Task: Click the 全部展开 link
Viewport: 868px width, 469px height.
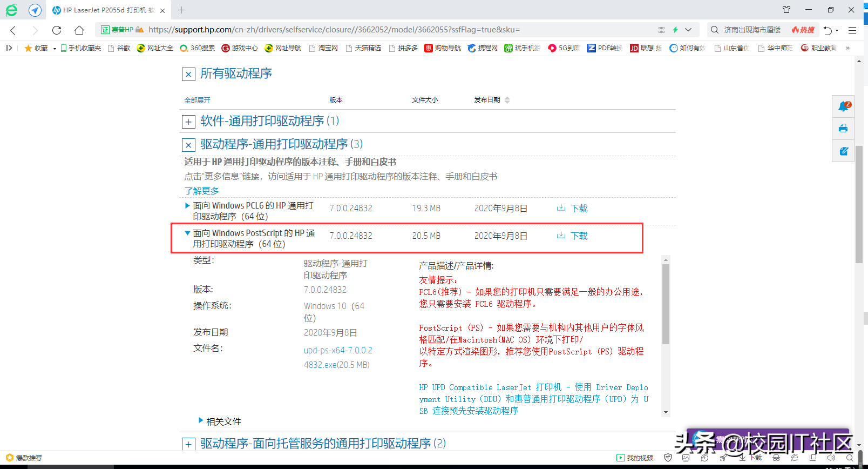Action: pyautogui.click(x=198, y=100)
